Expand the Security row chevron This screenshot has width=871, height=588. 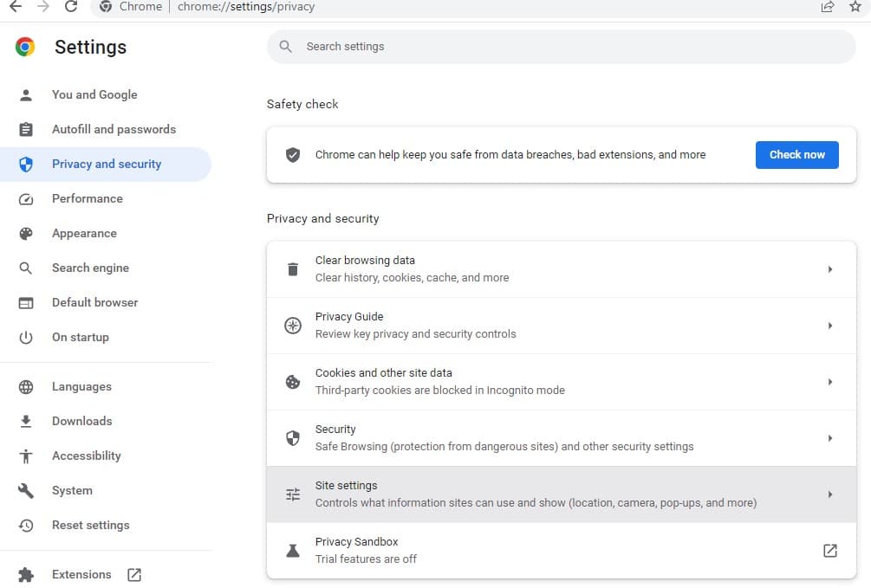coord(829,438)
